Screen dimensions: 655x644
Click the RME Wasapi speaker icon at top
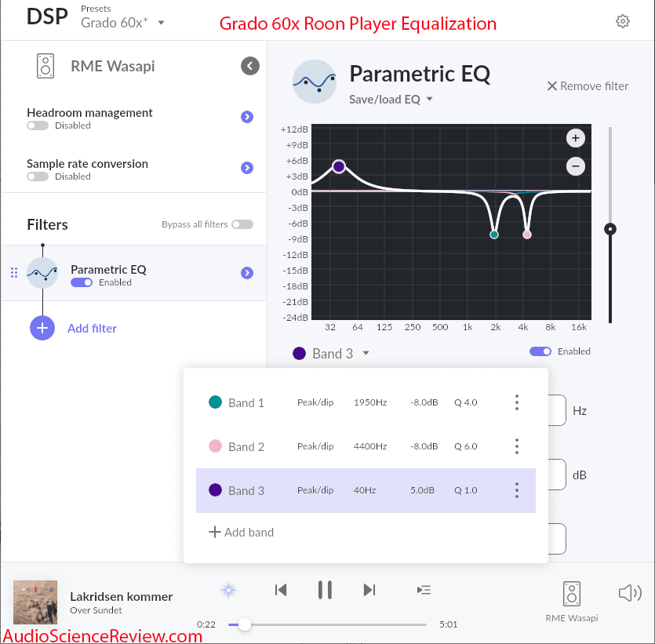[x=45, y=66]
